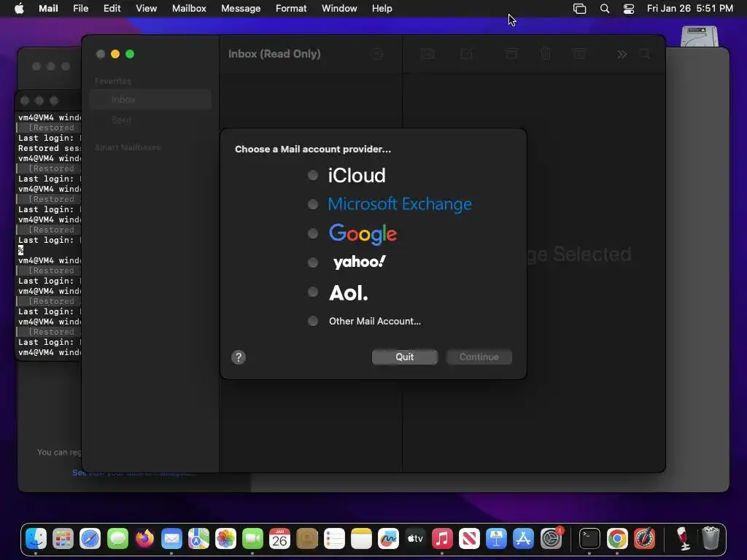Select the Other Mail Account radio button
Image resolution: width=747 pixels, height=560 pixels.
[312, 321]
